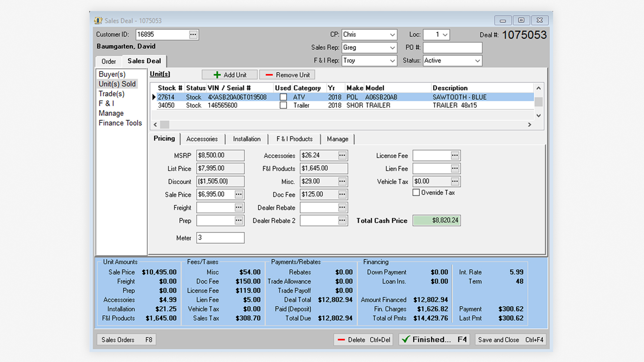Click the Sales Orders F8 button
The height and width of the screenshot is (362, 644).
(126, 339)
